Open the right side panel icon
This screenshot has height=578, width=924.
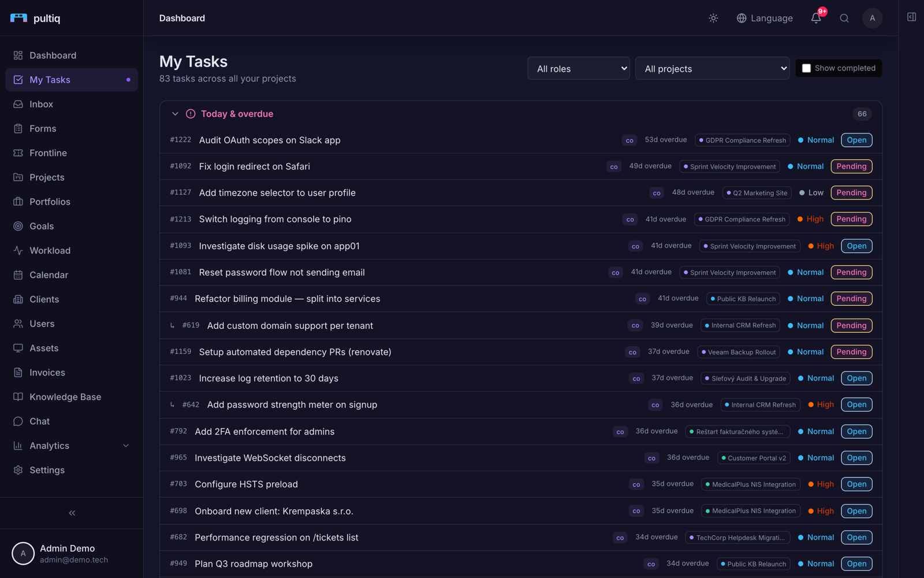tap(911, 17)
